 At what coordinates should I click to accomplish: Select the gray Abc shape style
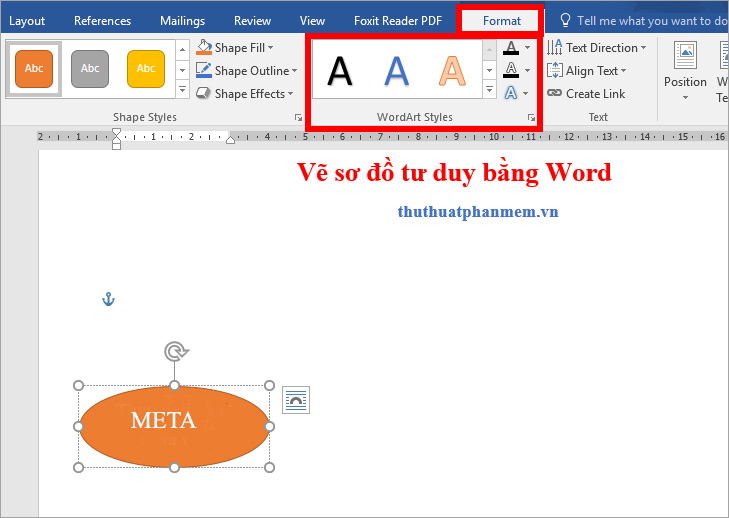pos(90,68)
